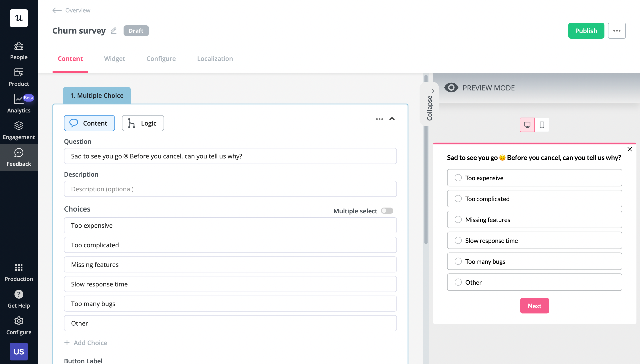Click the pencil icon to rename Churn survey
The height and width of the screenshot is (364, 640).
[x=113, y=30]
